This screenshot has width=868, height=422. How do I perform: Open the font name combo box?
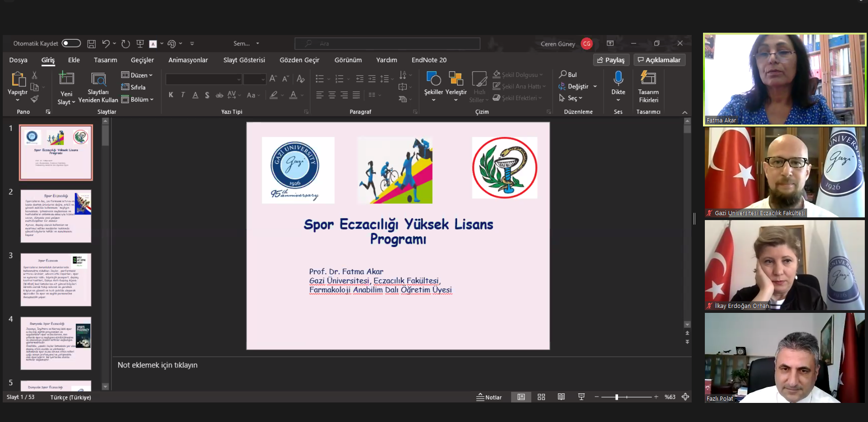point(204,79)
